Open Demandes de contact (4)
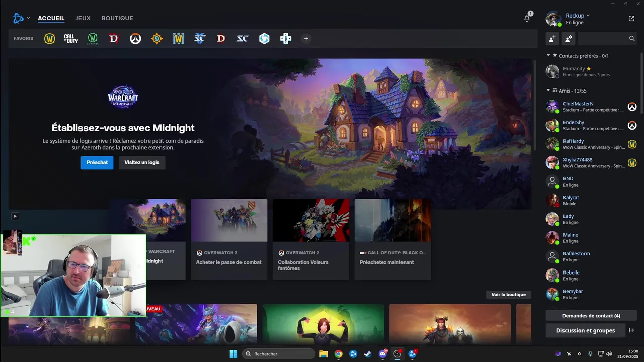 click(591, 316)
